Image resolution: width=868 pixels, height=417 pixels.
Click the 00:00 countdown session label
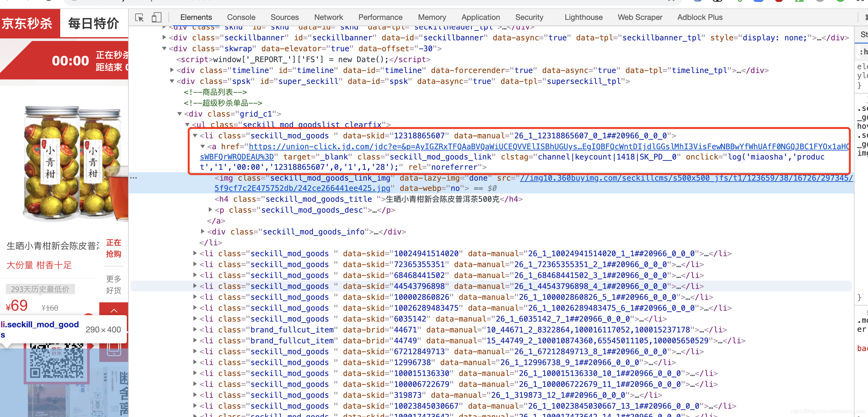(x=70, y=61)
